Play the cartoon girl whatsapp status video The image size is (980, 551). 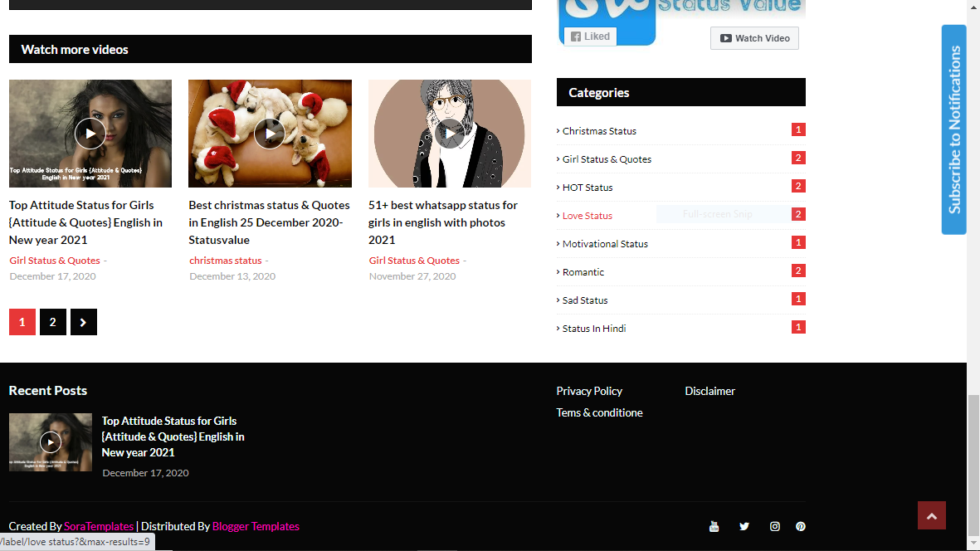(x=449, y=134)
